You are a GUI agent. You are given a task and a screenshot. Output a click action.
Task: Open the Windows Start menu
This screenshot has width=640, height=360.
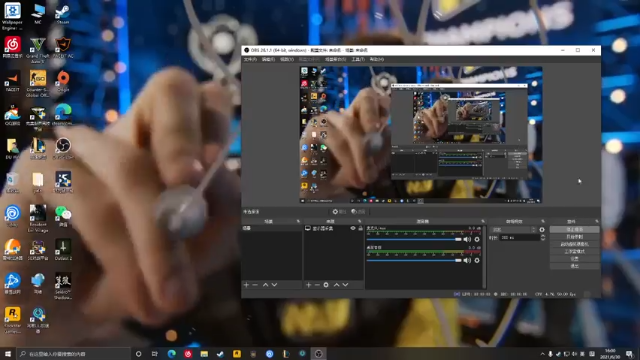pyautogui.click(x=8, y=353)
